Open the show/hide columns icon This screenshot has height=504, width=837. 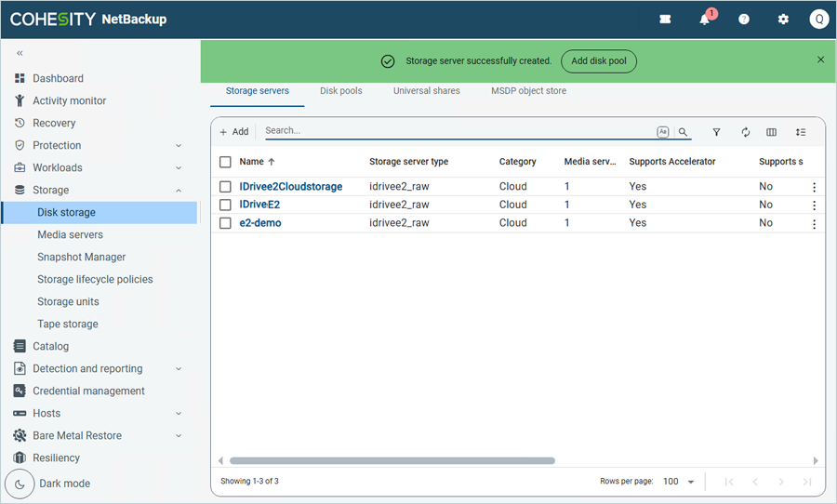point(771,132)
